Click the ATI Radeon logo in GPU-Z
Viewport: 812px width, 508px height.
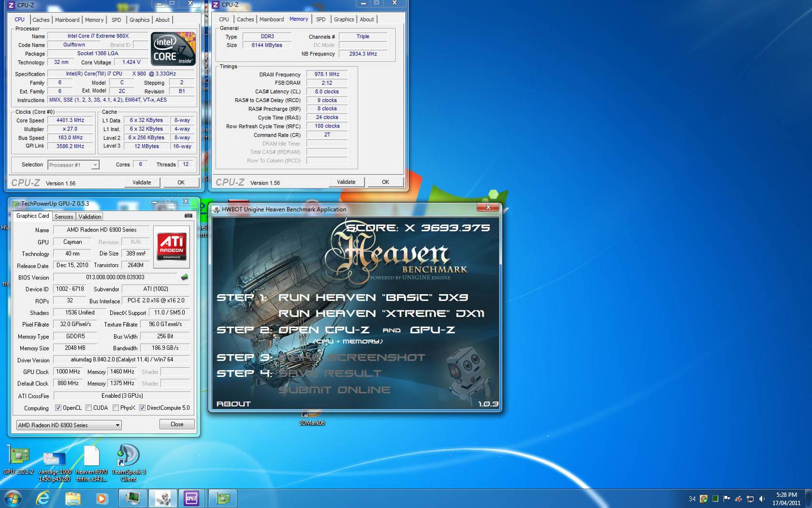point(172,246)
